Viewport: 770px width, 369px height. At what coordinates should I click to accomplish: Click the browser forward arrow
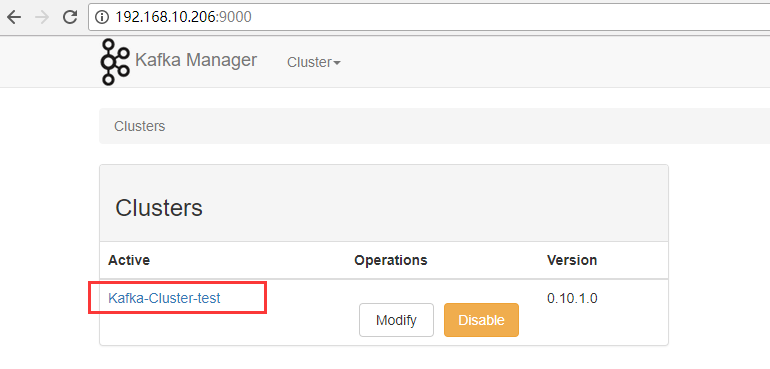(x=43, y=17)
